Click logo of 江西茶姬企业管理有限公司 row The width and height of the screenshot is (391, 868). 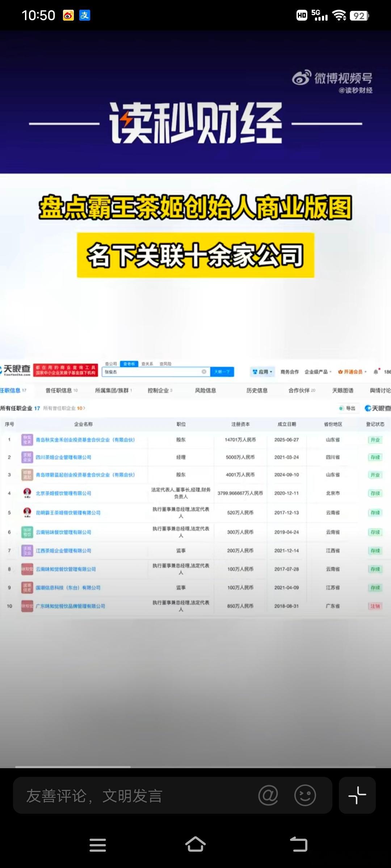coord(27,550)
